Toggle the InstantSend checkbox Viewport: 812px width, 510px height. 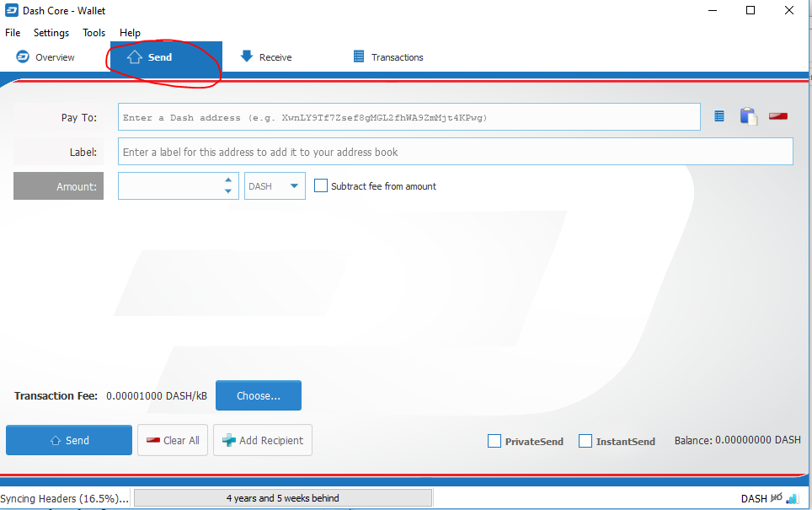pyautogui.click(x=585, y=441)
